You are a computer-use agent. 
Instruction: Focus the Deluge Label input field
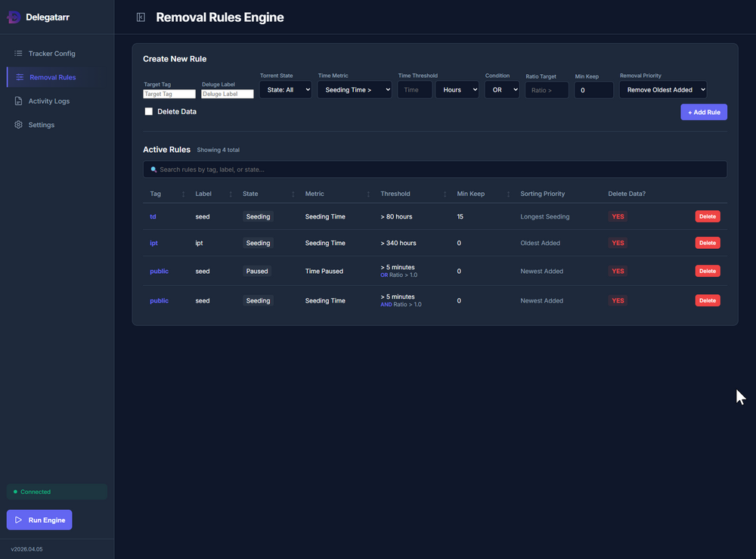click(x=227, y=94)
